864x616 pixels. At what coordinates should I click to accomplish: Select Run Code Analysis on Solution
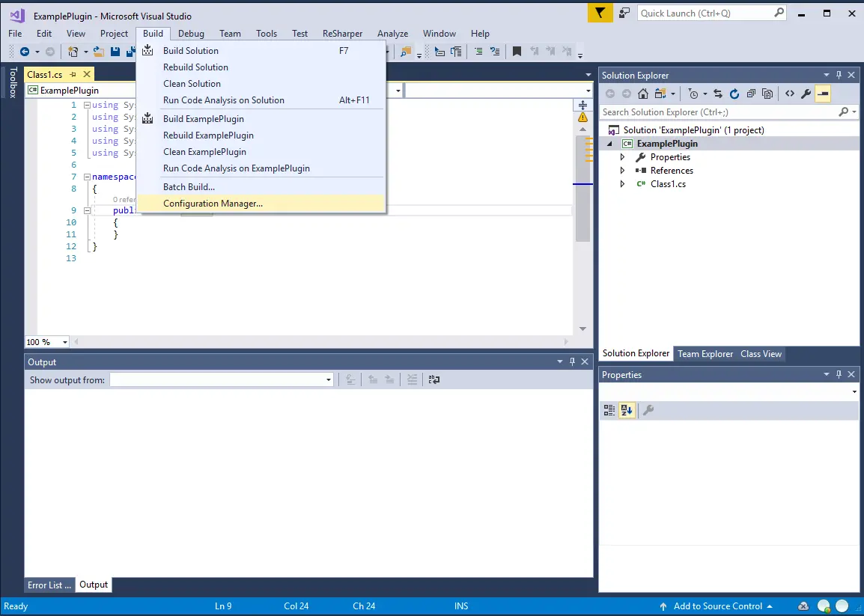tap(260, 100)
